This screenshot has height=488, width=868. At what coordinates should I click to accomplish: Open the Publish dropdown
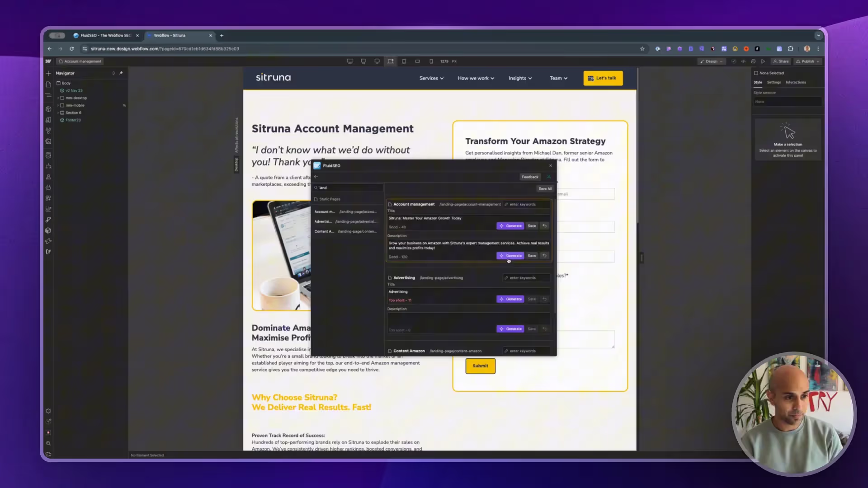(808, 61)
